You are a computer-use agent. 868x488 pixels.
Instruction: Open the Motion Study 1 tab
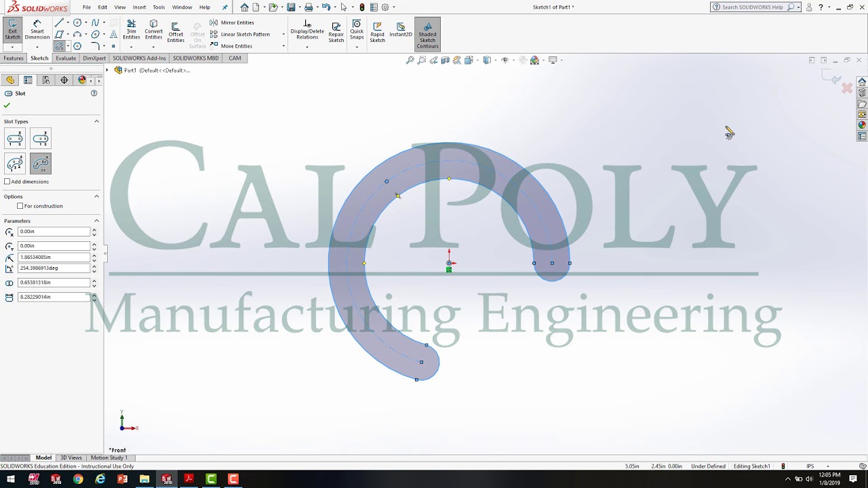pyautogui.click(x=108, y=457)
